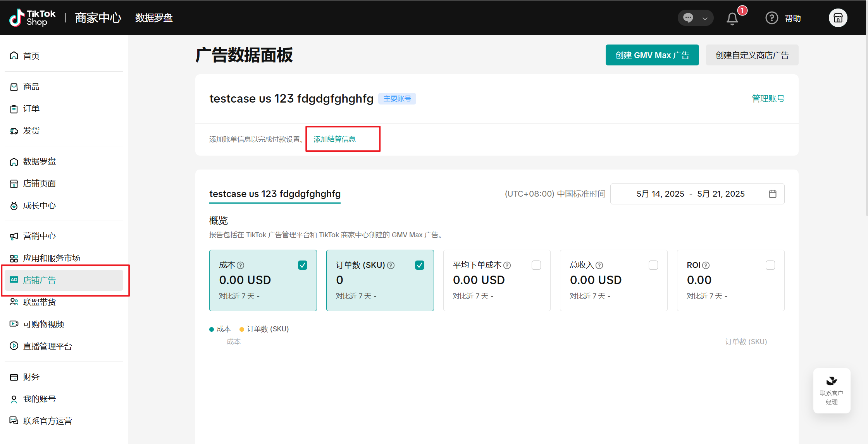Image resolution: width=868 pixels, height=444 pixels.
Task: Uncheck the 订单数 (SKU) metric checkbox
Action: [x=420, y=265]
